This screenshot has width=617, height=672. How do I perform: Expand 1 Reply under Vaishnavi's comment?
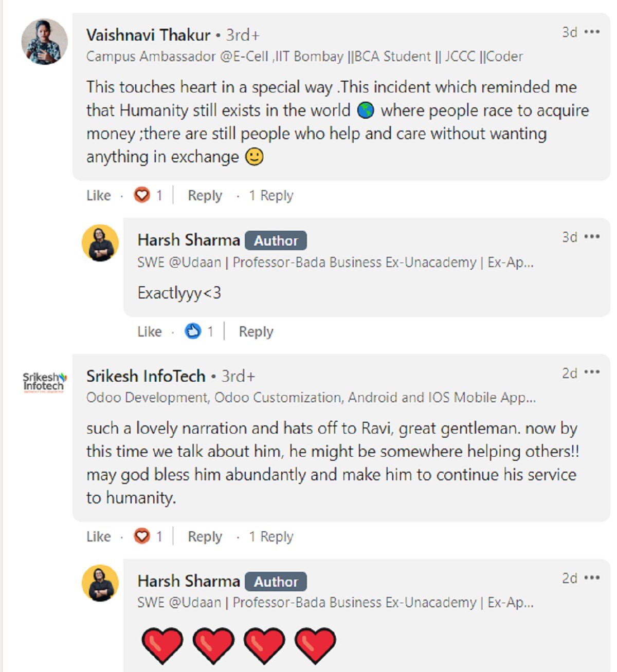[271, 195]
